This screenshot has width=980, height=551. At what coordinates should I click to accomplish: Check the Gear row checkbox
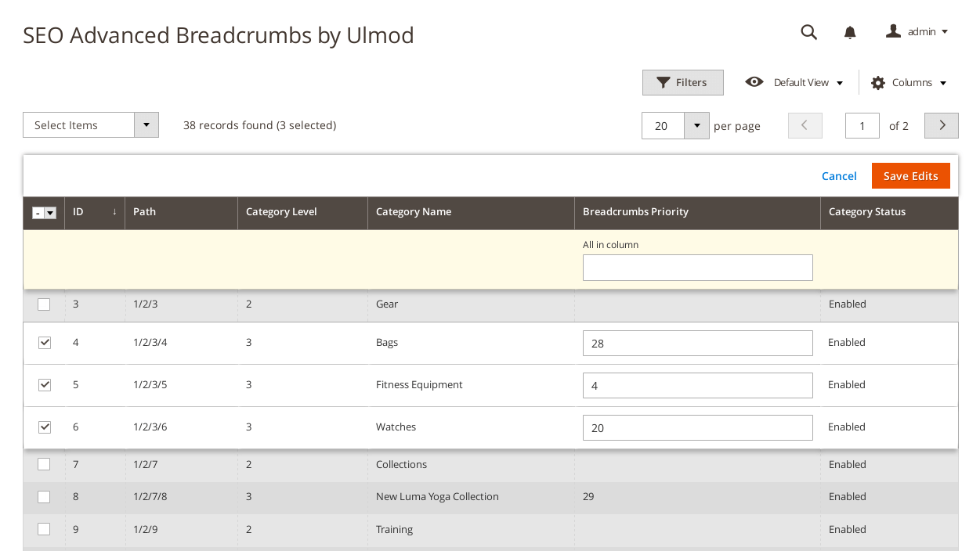point(44,304)
